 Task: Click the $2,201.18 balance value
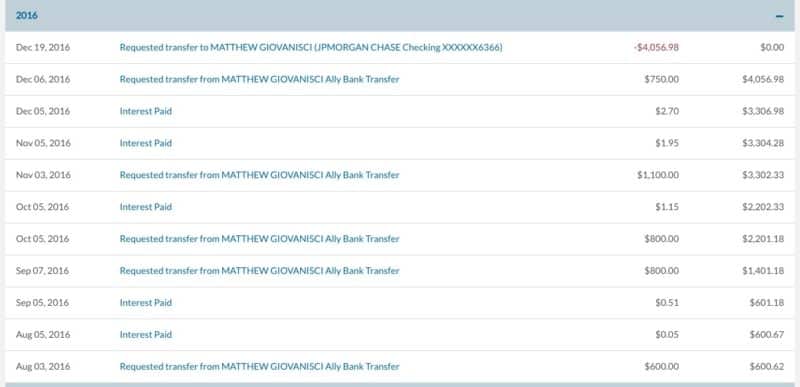763,239
